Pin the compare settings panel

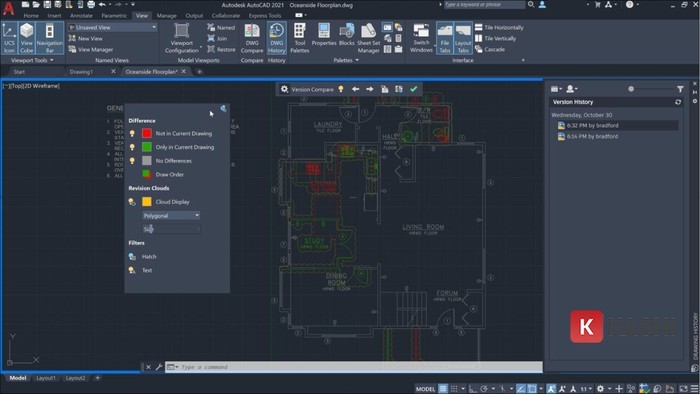point(223,108)
